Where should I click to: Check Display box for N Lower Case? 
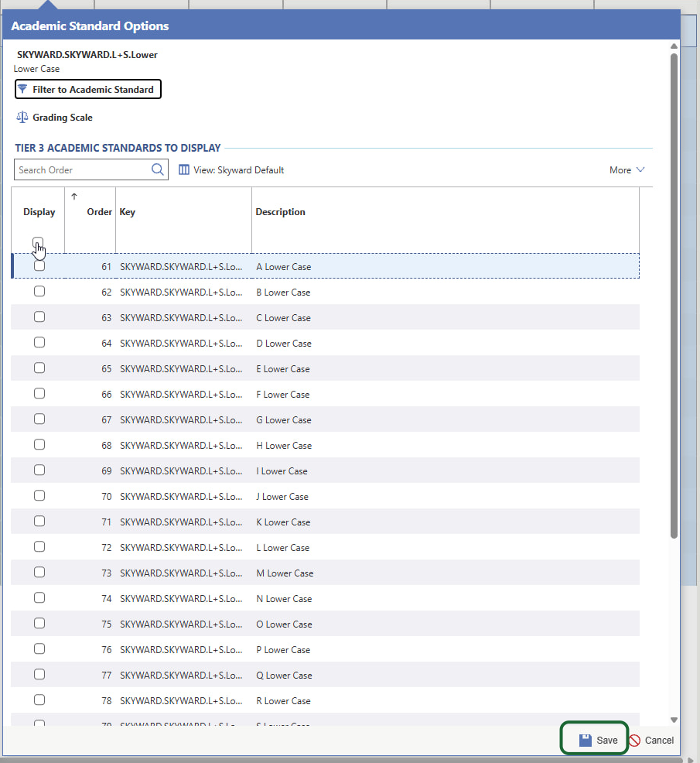39,597
